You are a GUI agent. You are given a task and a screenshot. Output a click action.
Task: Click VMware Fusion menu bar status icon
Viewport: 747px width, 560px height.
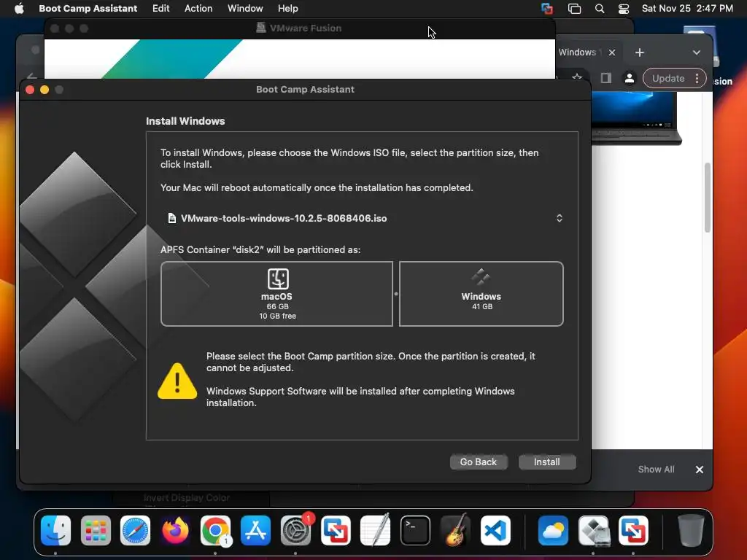547,9
